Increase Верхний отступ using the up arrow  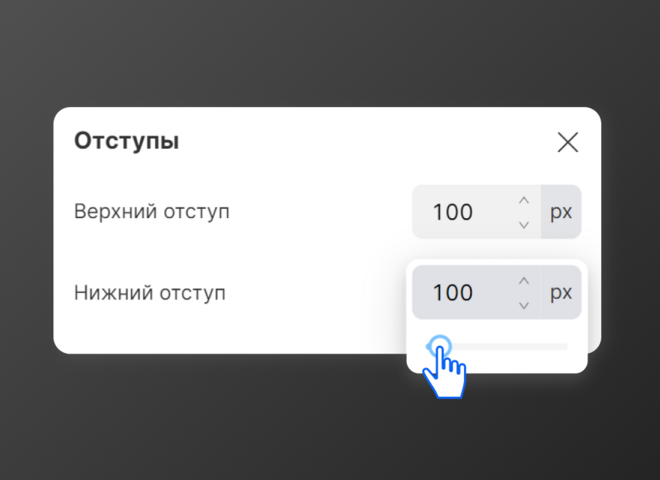[524, 200]
